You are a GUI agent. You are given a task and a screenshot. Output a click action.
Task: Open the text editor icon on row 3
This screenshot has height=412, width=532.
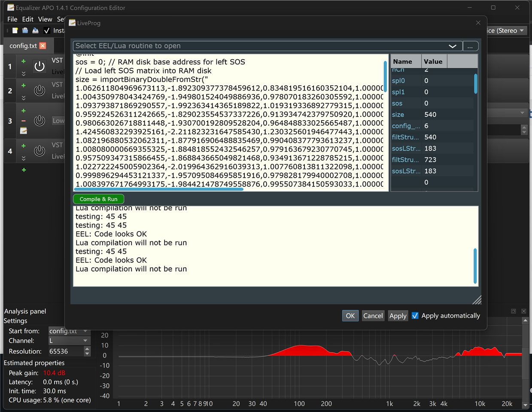(x=24, y=130)
